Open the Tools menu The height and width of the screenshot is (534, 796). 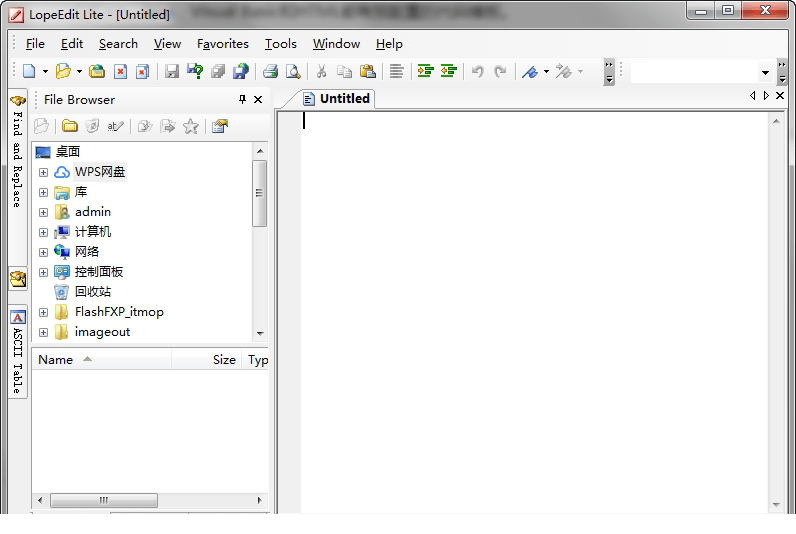coord(280,44)
